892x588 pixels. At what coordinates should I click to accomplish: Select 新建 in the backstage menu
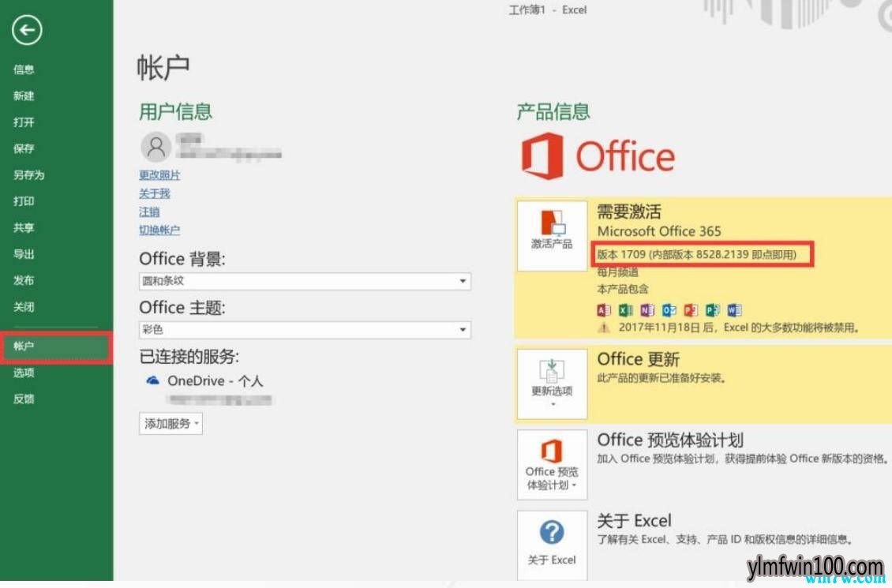point(24,96)
